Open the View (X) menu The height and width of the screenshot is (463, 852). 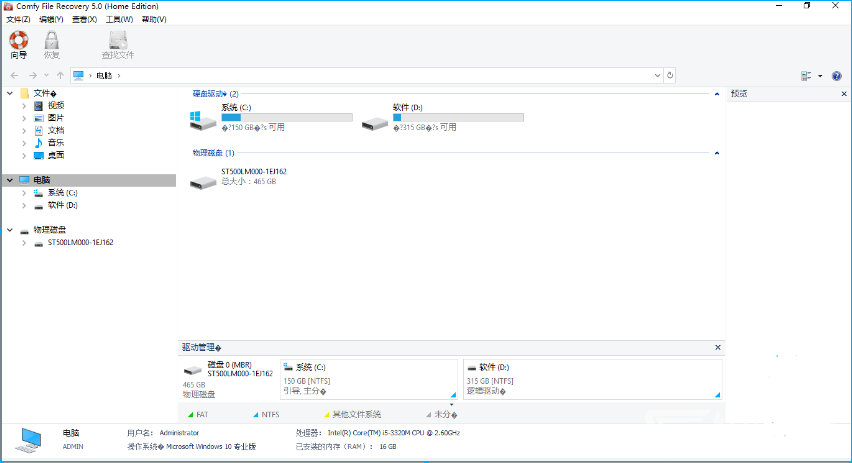tap(84, 20)
